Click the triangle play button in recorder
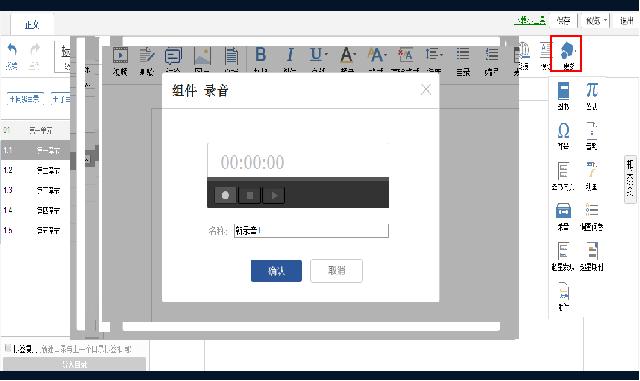640x381 pixels. (274, 195)
